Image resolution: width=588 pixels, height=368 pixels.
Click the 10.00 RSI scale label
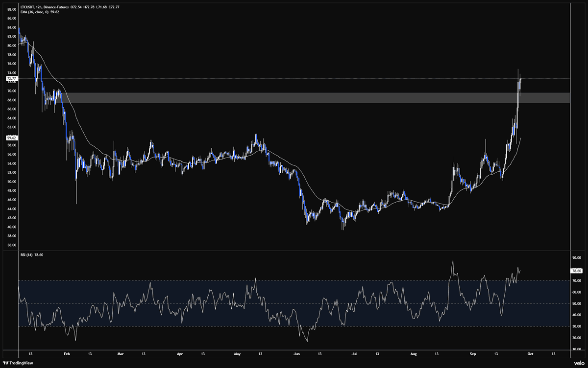coord(576,349)
